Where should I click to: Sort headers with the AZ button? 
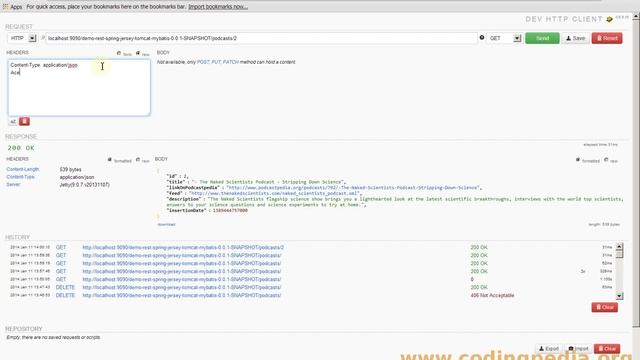13,121
